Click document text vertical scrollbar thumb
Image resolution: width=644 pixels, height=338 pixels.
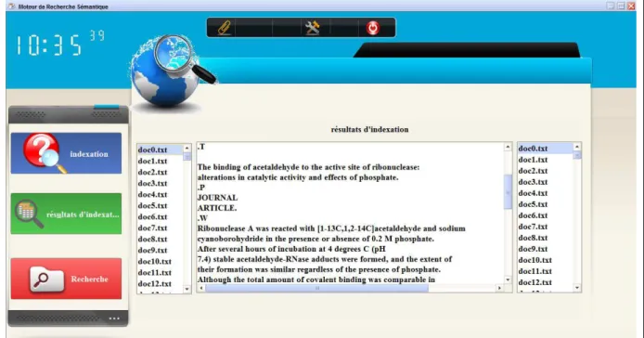pyautogui.click(x=508, y=191)
